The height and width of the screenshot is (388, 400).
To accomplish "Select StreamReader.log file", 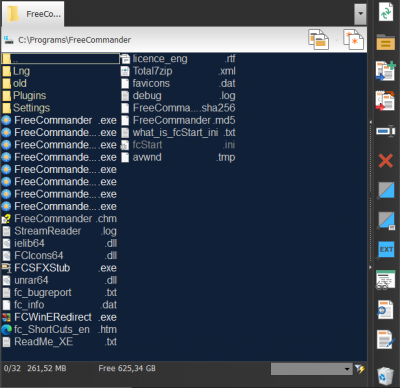I will tap(59, 231).
